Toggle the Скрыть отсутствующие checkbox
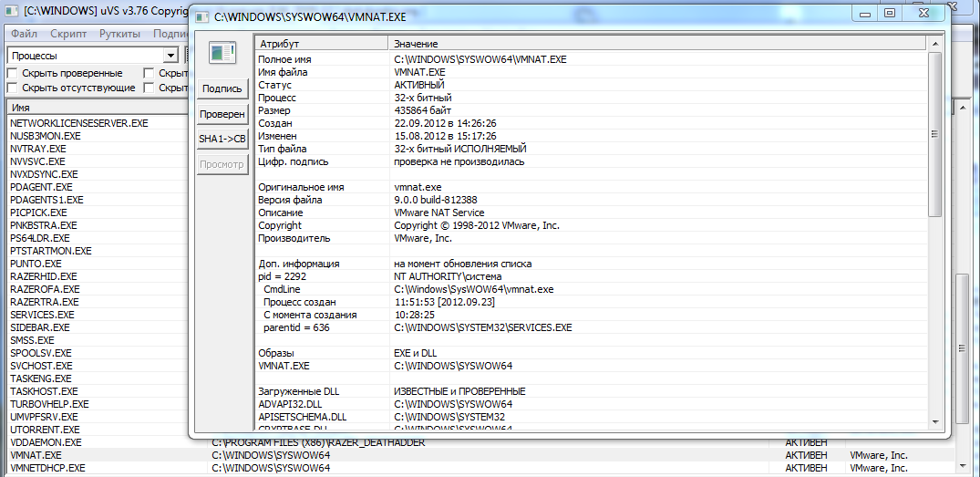This screenshot has height=477, width=980. click(12, 88)
